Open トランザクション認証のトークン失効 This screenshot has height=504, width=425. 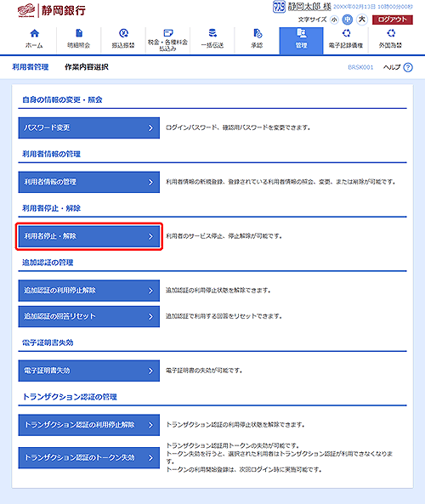pyautogui.click(x=88, y=458)
